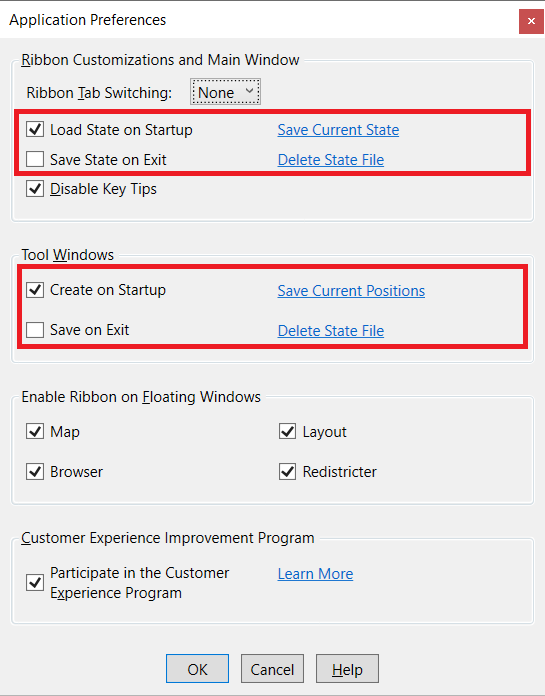
Task: Open the Learn More link
Action: (x=315, y=574)
